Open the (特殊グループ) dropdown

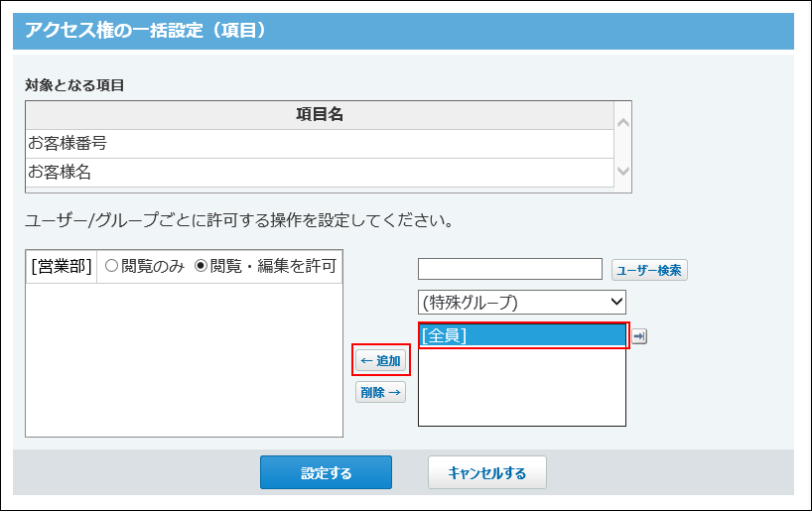[522, 302]
